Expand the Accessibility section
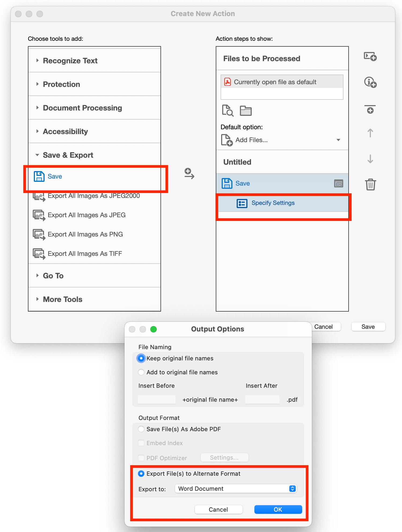The width and height of the screenshot is (402, 532). click(x=38, y=131)
